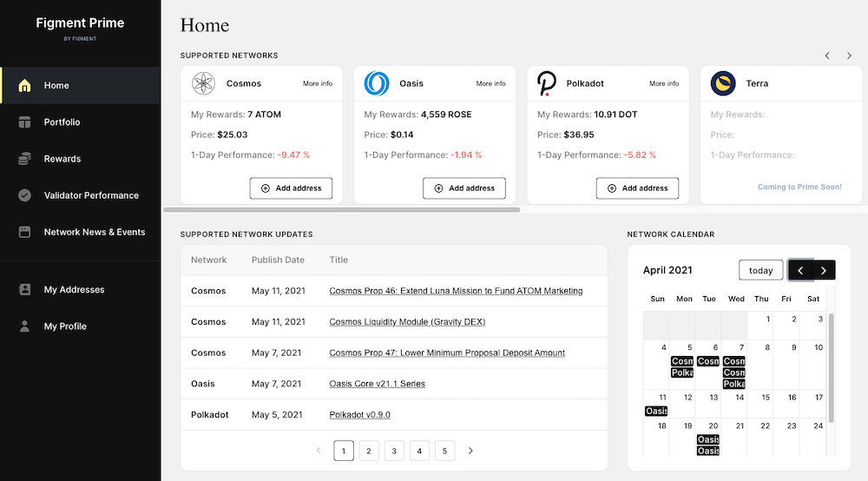Click the Home house icon in sidebar
This screenshot has width=868, height=481.
(24, 85)
